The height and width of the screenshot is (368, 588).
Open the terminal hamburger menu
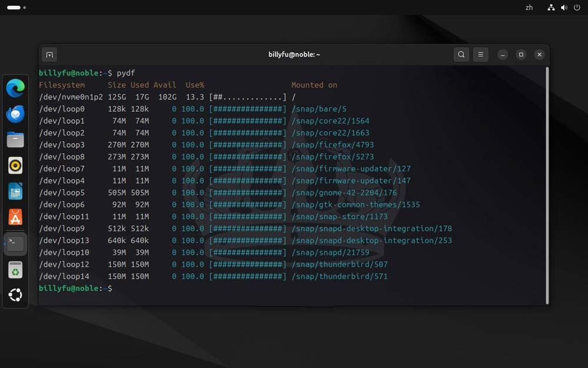click(x=480, y=54)
